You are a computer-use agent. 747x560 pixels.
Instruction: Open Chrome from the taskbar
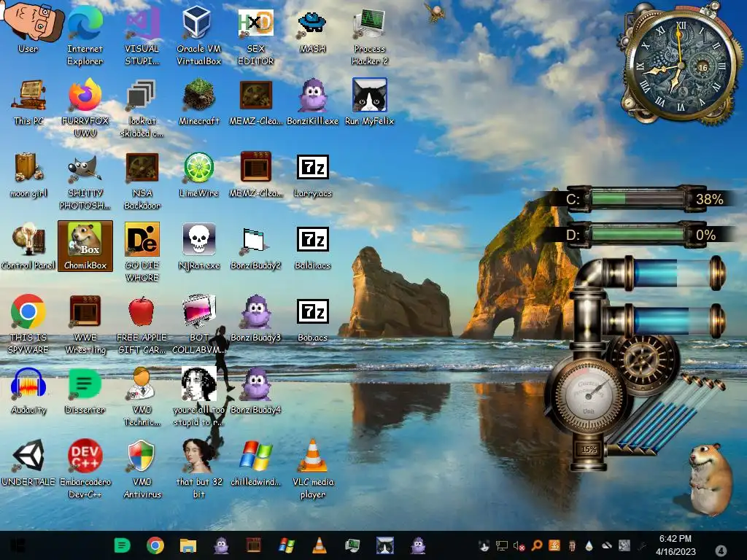[x=155, y=545]
